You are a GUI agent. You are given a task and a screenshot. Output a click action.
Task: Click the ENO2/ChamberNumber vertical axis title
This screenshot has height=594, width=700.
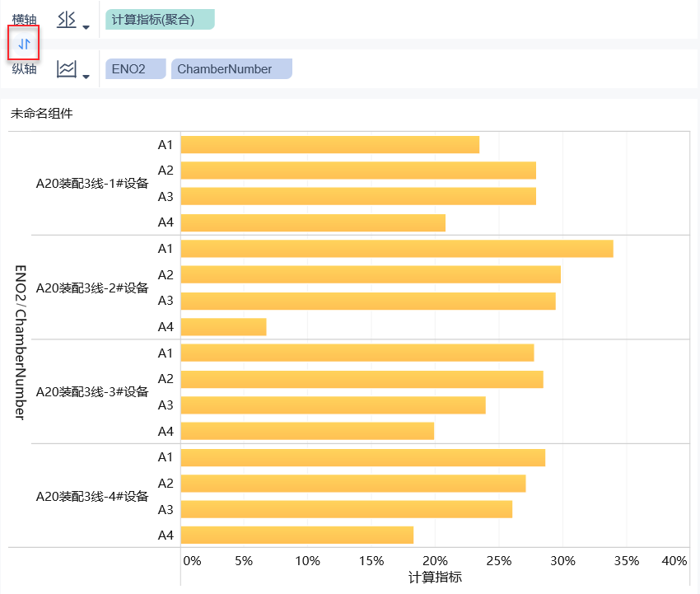coord(20,342)
